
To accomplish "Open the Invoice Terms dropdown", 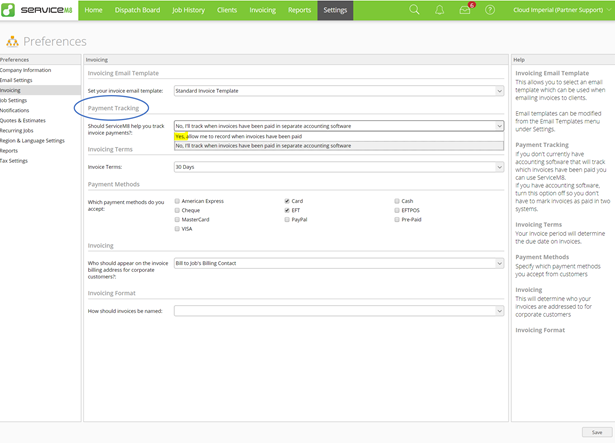I will (338, 167).
